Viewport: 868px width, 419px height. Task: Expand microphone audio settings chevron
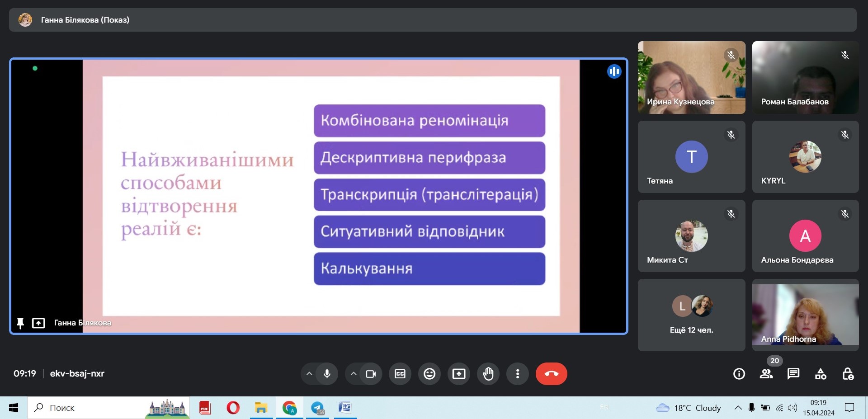(x=309, y=374)
